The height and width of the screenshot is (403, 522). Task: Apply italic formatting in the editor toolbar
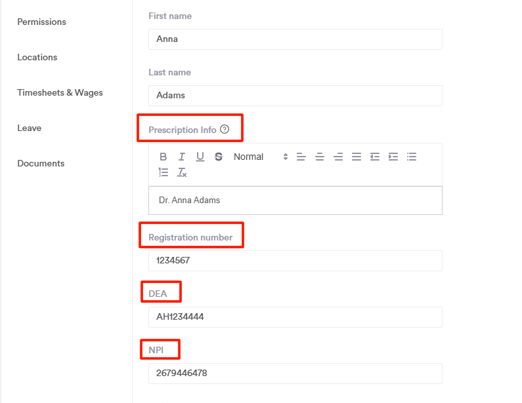pyautogui.click(x=182, y=157)
